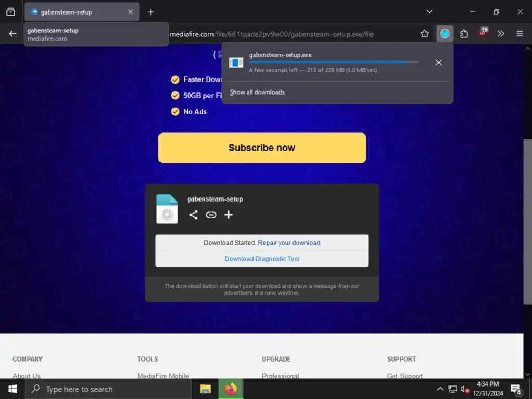Bookmark this page with the star icon
Screen dimensions: 532x399
click(424, 34)
